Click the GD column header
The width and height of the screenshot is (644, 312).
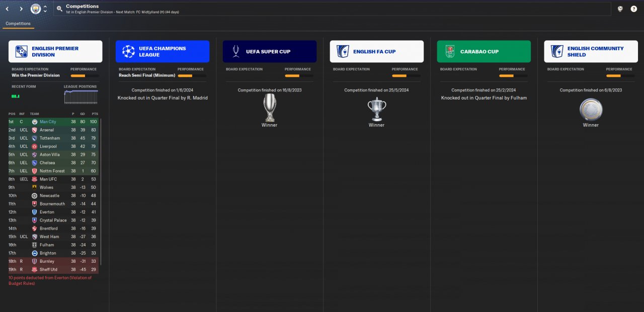click(83, 114)
